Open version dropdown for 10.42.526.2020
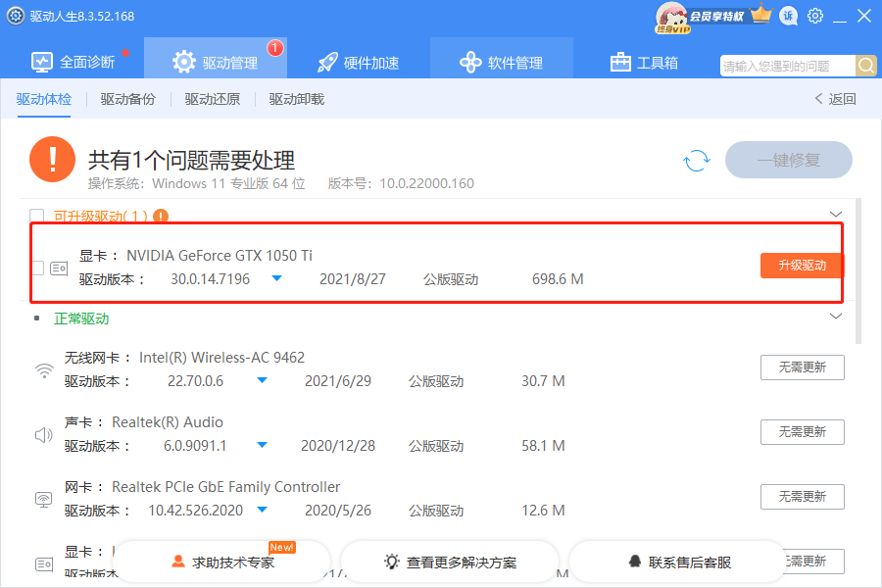882x588 pixels. pyautogui.click(x=262, y=510)
